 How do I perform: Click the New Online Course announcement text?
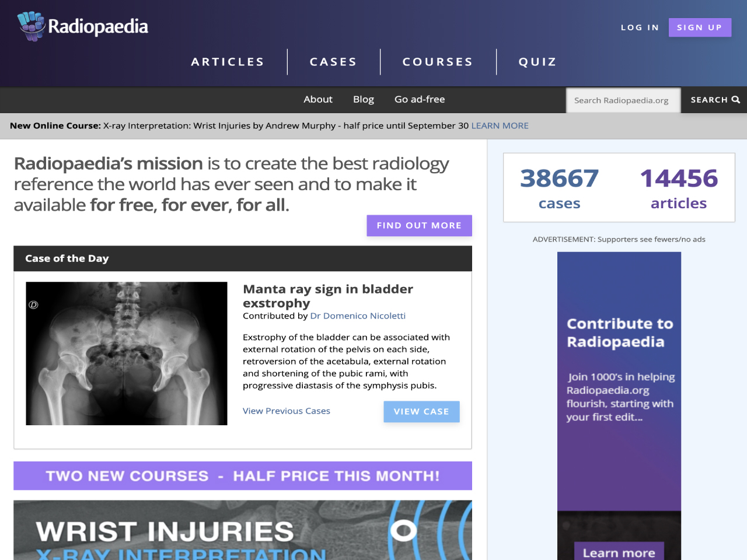[239, 125]
